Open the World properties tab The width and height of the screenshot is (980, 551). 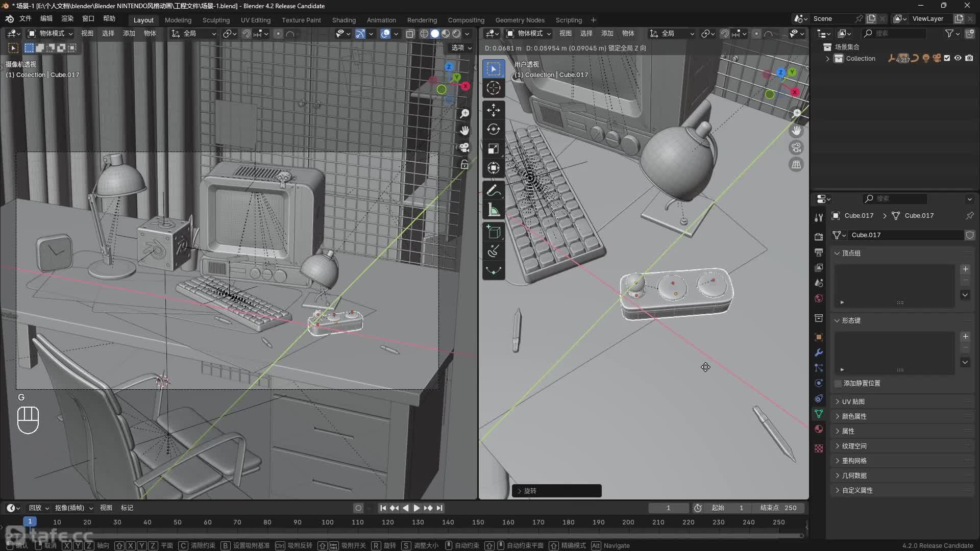click(819, 298)
